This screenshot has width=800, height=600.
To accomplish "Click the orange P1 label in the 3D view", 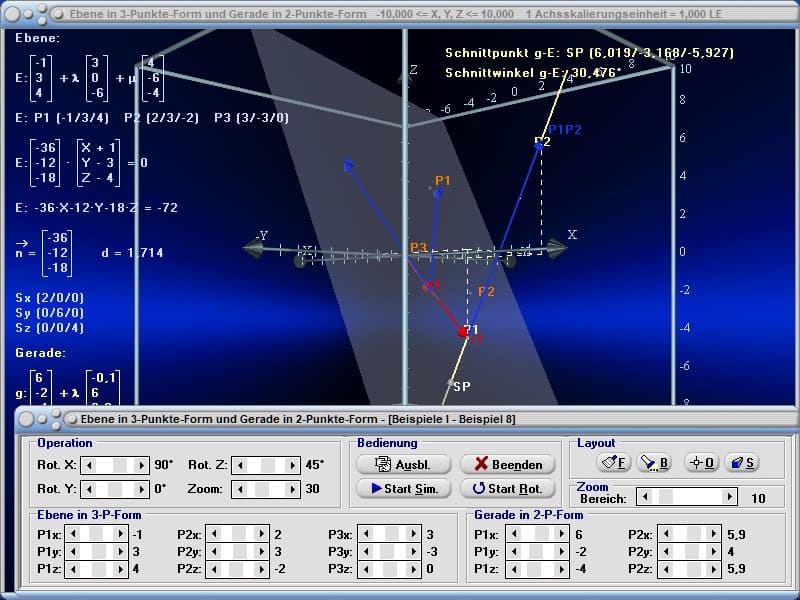I will pos(443,181).
